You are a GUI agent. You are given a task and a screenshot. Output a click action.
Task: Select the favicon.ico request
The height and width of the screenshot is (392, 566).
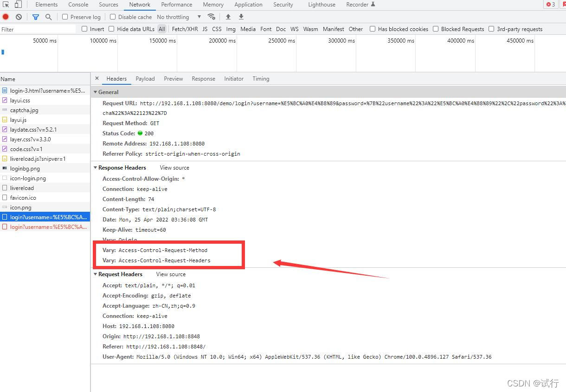45,197
